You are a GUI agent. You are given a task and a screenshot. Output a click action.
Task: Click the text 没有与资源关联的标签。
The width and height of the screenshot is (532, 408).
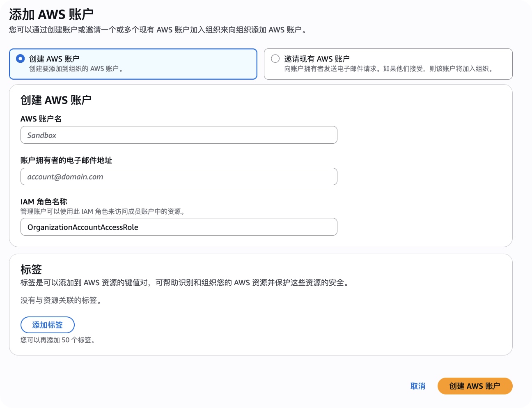(x=61, y=300)
